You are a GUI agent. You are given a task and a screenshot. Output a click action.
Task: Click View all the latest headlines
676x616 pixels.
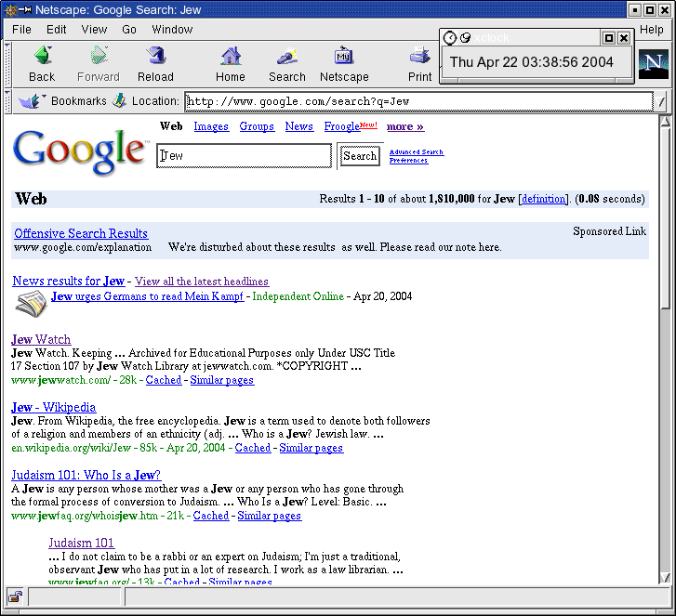click(202, 282)
